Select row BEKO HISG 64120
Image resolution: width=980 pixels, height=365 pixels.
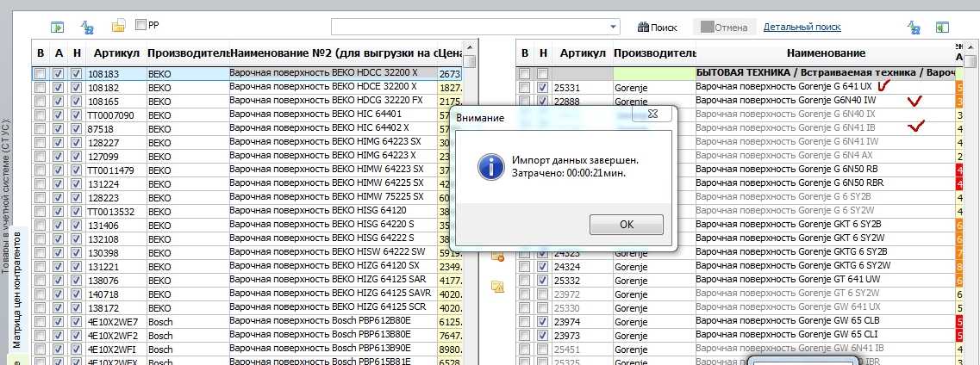(247, 211)
